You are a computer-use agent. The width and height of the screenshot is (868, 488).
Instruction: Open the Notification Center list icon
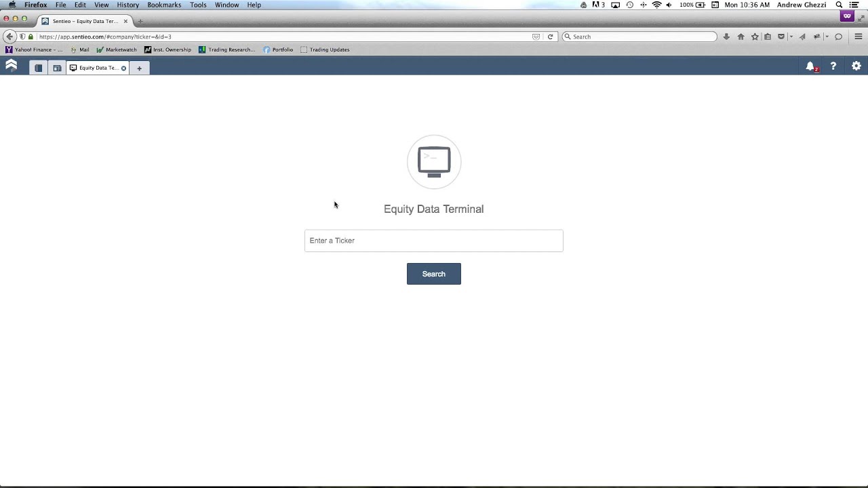pos(854,5)
